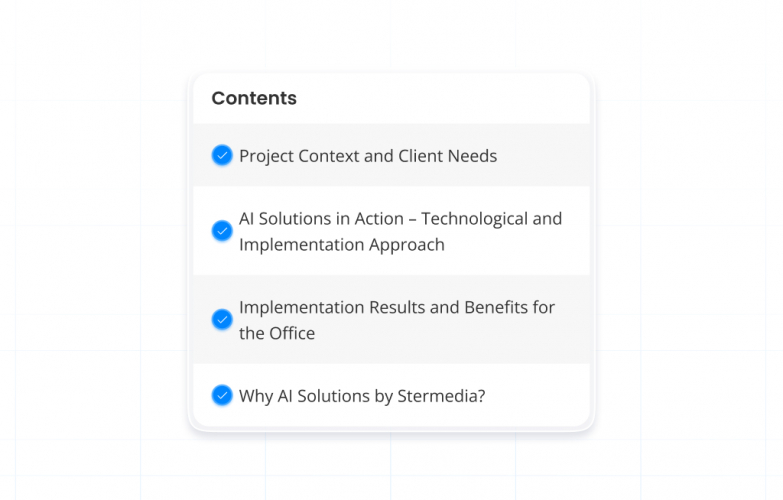Open Why AI Solutions by Stermedia link
Screen dimensions: 783x500
(x=362, y=396)
